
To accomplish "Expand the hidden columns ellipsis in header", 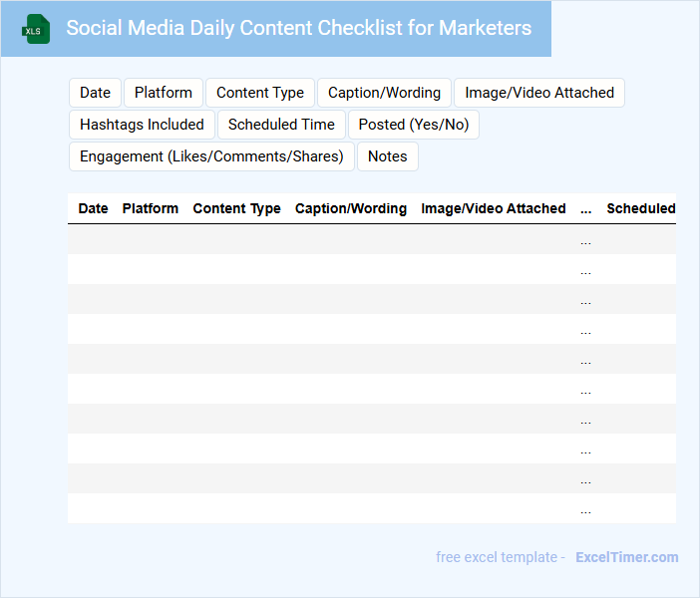I will click(585, 209).
